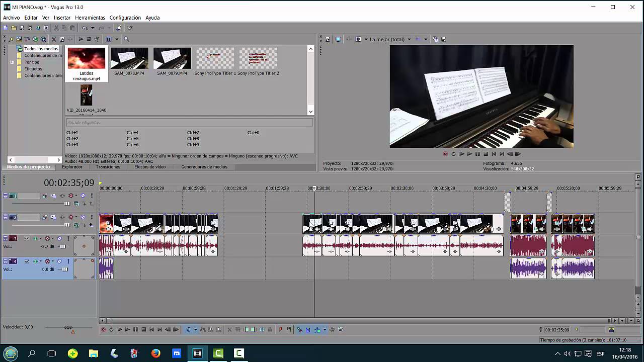Click the Undo arrow in main toolbar
The height and width of the screenshot is (362, 644).
point(85,28)
